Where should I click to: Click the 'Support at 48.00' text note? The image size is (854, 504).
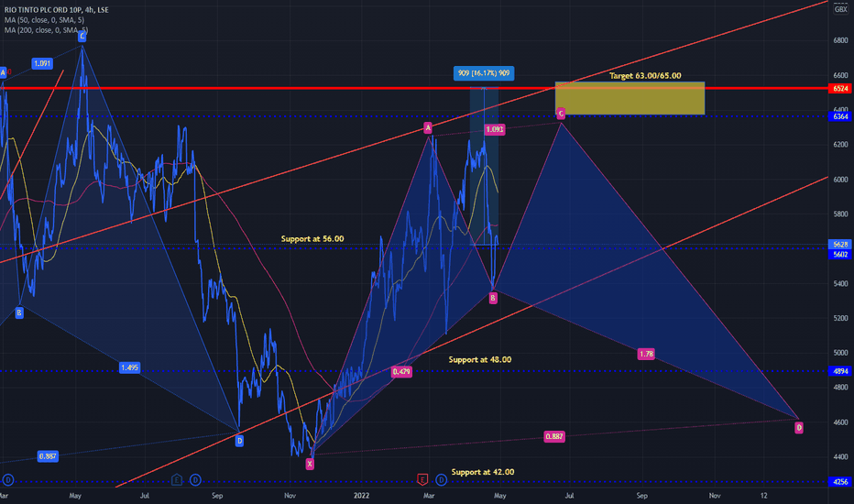tap(480, 359)
